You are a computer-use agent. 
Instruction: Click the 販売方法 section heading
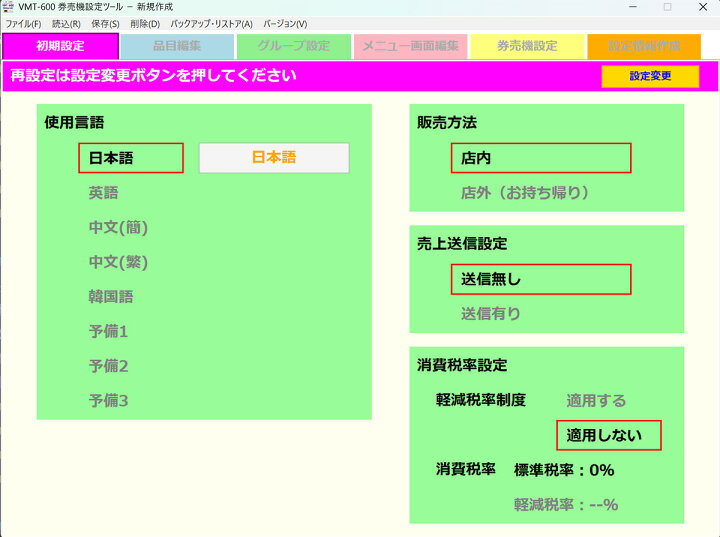pos(447,123)
